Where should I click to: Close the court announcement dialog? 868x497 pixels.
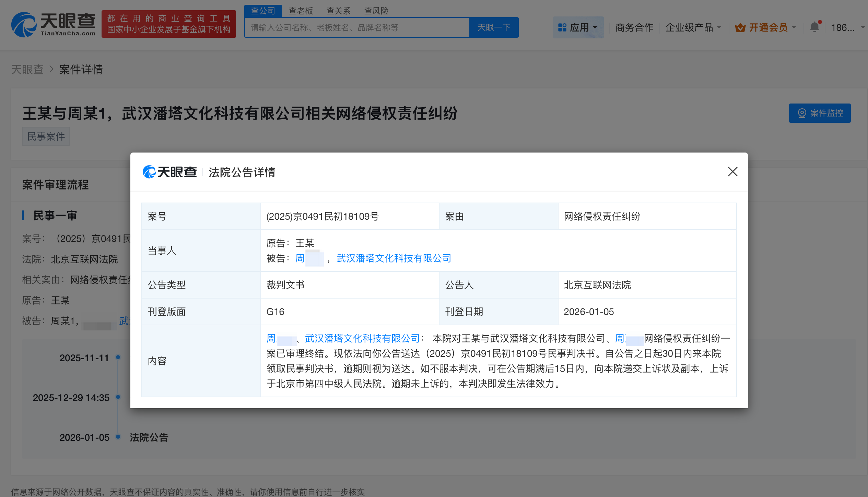732,172
